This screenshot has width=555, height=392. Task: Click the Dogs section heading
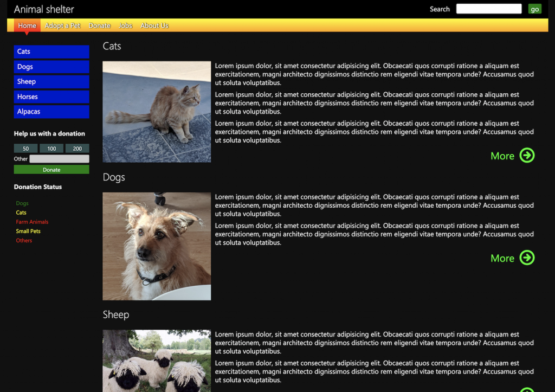point(114,177)
